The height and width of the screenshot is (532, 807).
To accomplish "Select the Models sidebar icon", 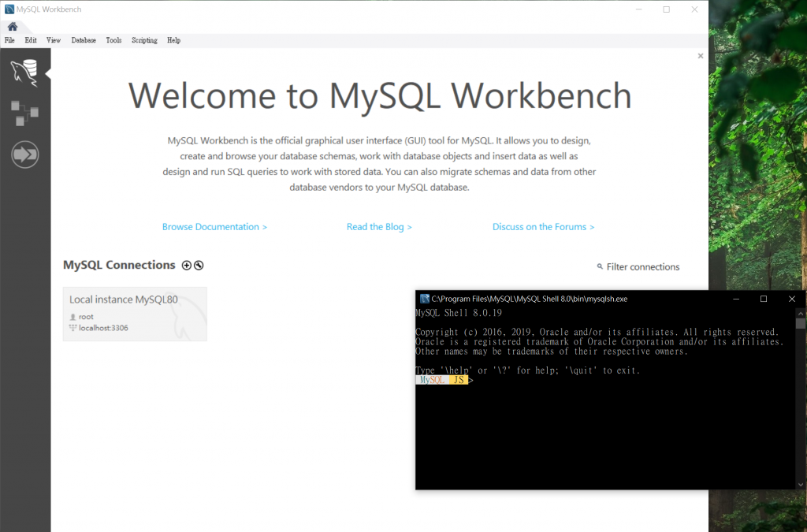I will 24,113.
